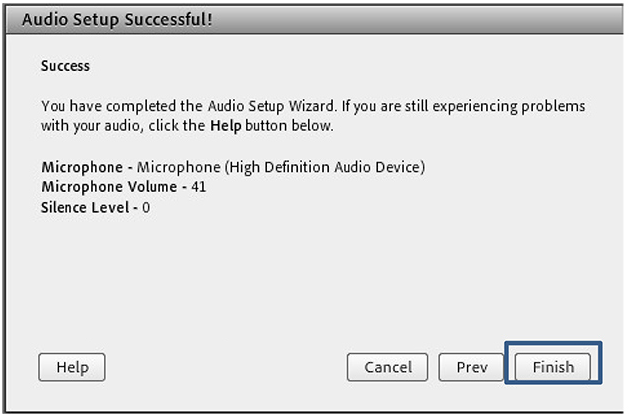
Task: Click the microphone volume value 41
Action: click(x=198, y=187)
